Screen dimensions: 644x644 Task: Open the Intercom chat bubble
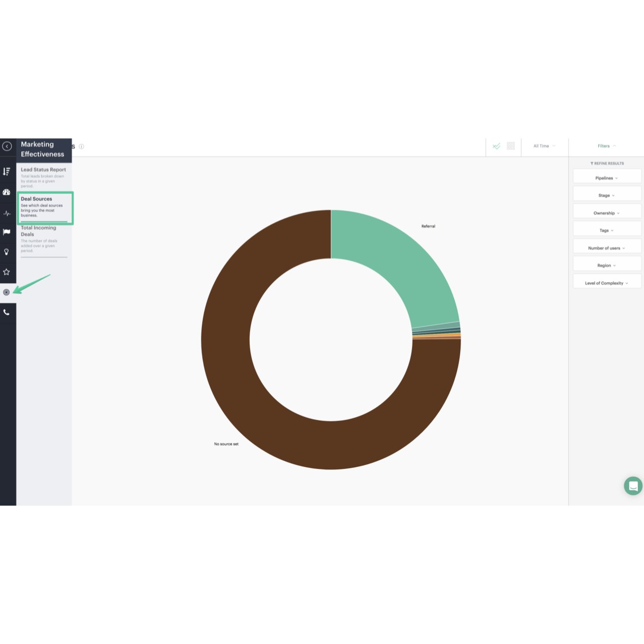coord(633,486)
